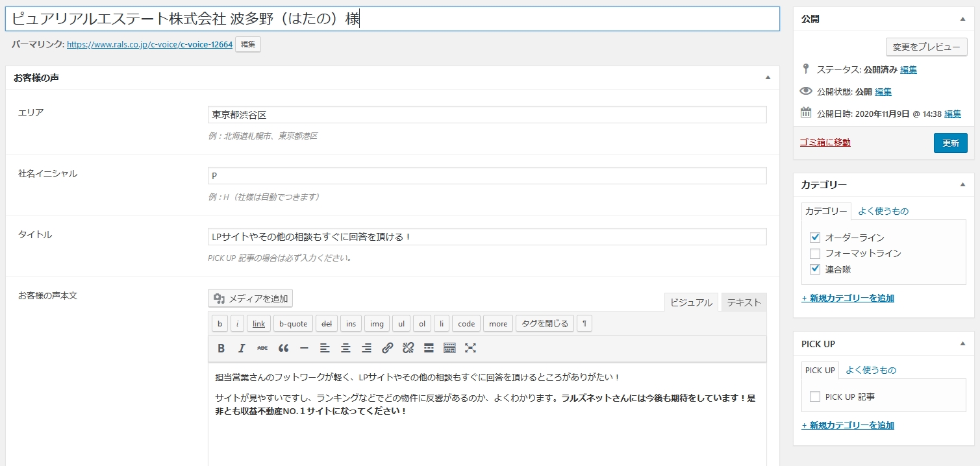This screenshot has height=466, width=980.
Task: Toggle strikethrough ABC formatting icon
Action: (x=262, y=349)
